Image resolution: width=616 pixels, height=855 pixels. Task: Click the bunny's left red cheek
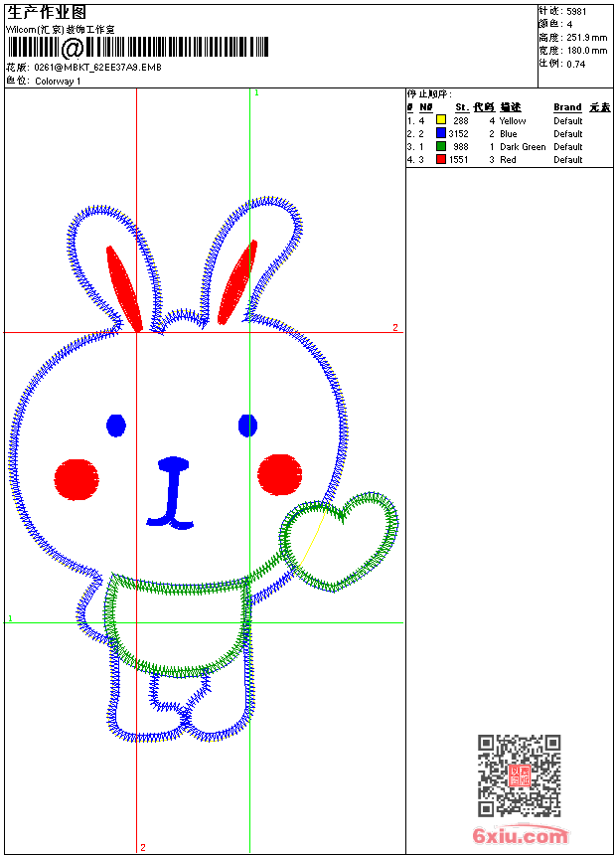tap(77, 479)
